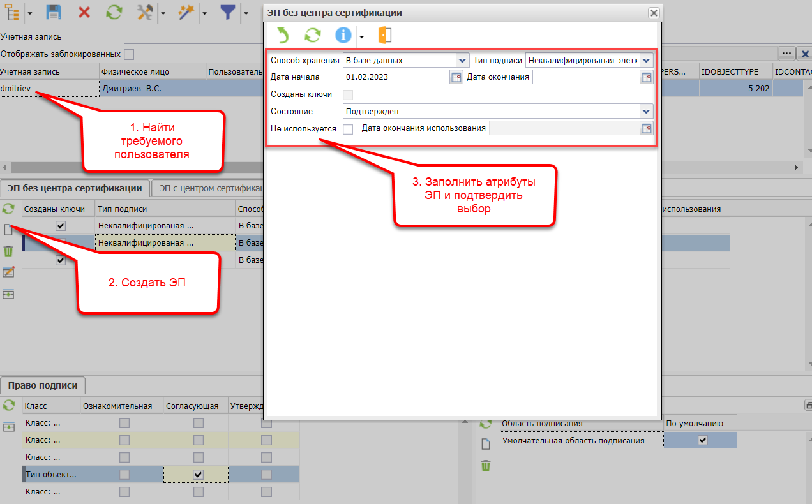Click the orange door exit icon in dialog

(x=384, y=36)
